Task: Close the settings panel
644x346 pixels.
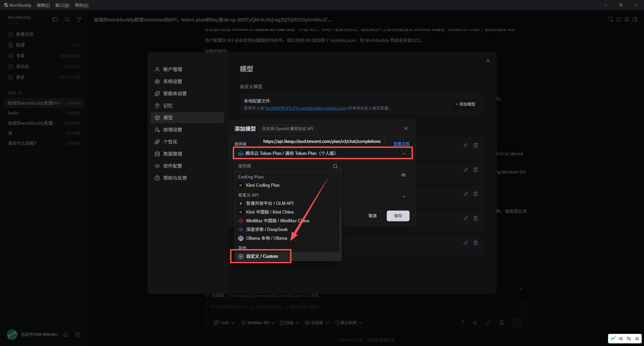Action: [488, 61]
